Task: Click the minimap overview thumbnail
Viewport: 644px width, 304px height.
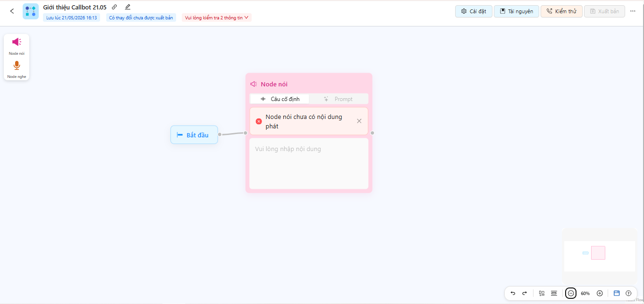Action: click(600, 256)
